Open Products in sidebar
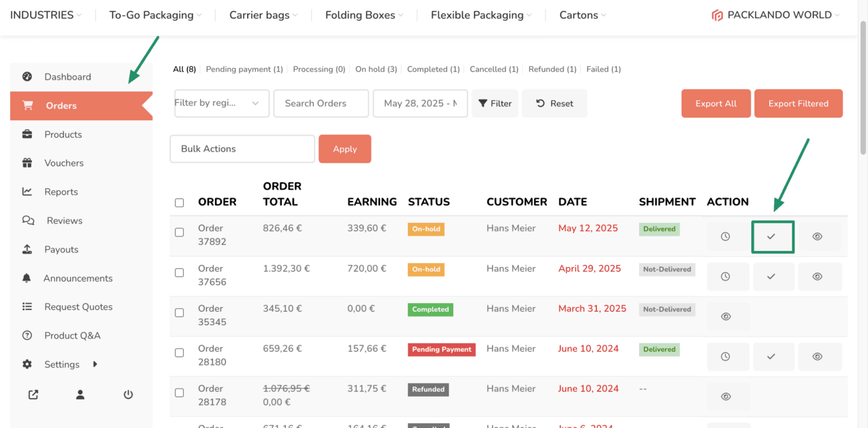 click(63, 134)
